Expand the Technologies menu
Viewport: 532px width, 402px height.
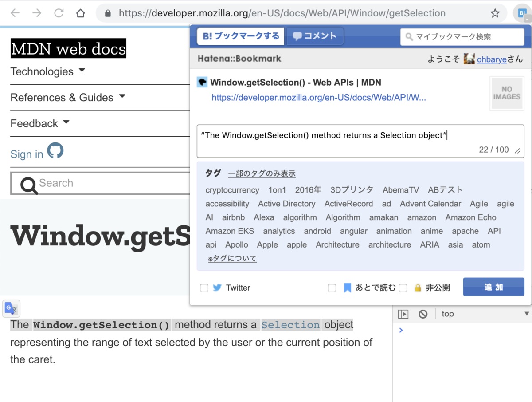[48, 71]
